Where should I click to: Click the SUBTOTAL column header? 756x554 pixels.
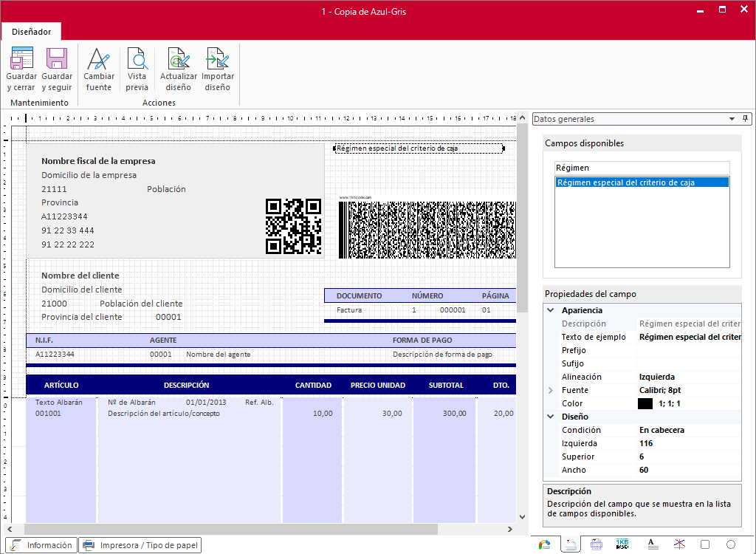click(446, 385)
